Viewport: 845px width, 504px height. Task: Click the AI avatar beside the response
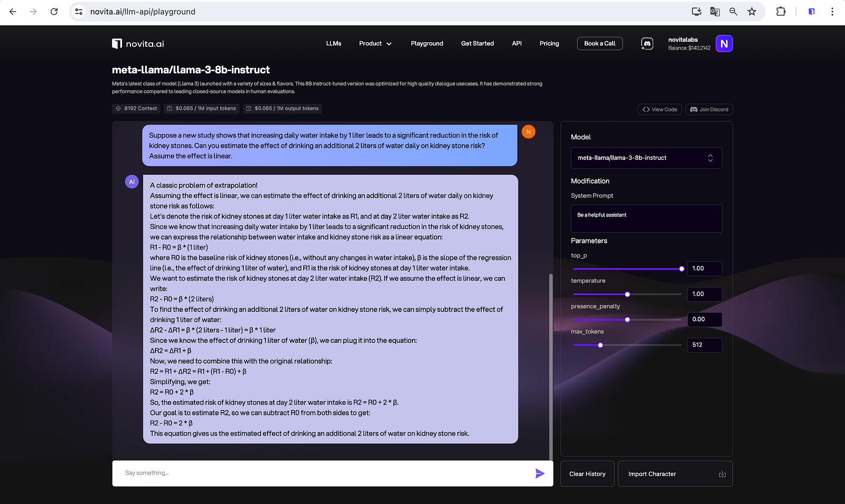(132, 182)
